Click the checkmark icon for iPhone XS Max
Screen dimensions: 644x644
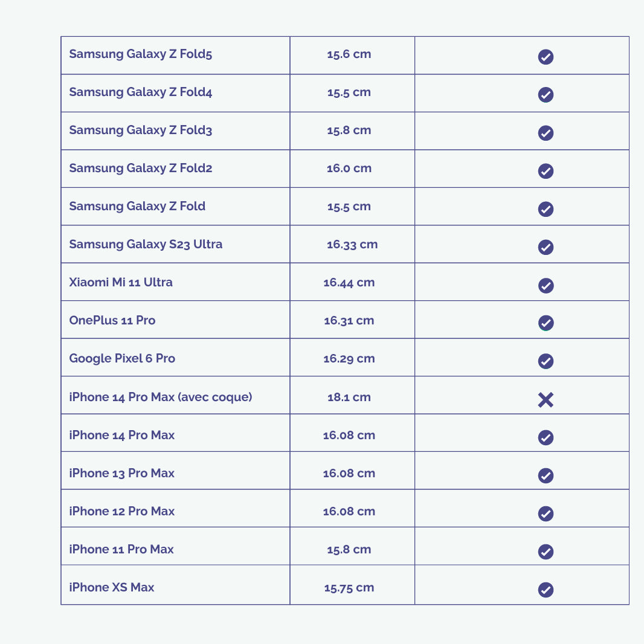pos(546,590)
